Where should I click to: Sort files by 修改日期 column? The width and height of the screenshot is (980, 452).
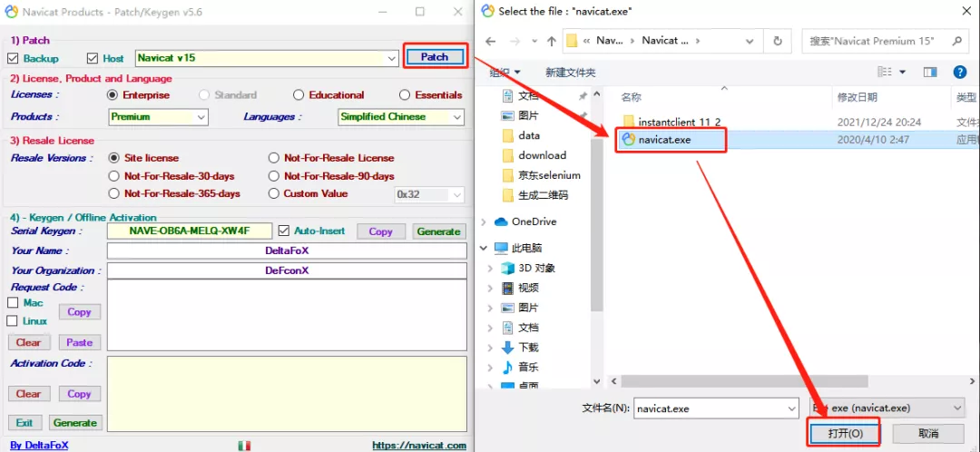point(857,97)
